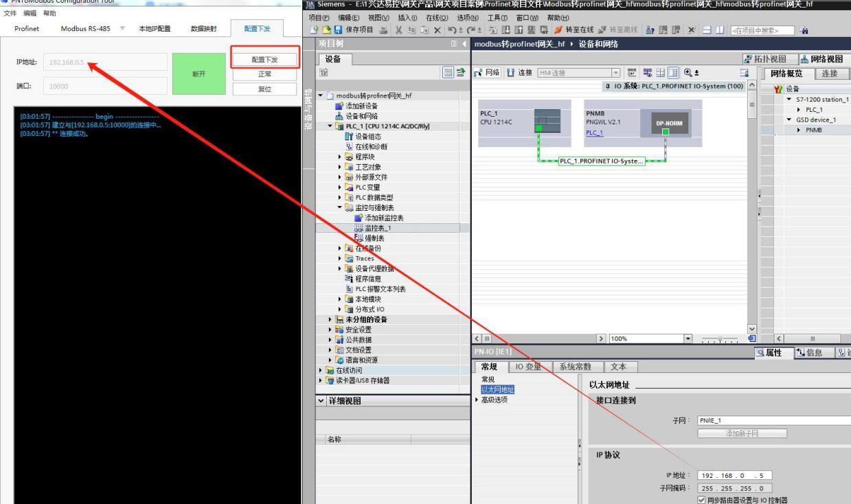Expand the PLC 变量 tree node
The image size is (851, 504).
click(339, 187)
